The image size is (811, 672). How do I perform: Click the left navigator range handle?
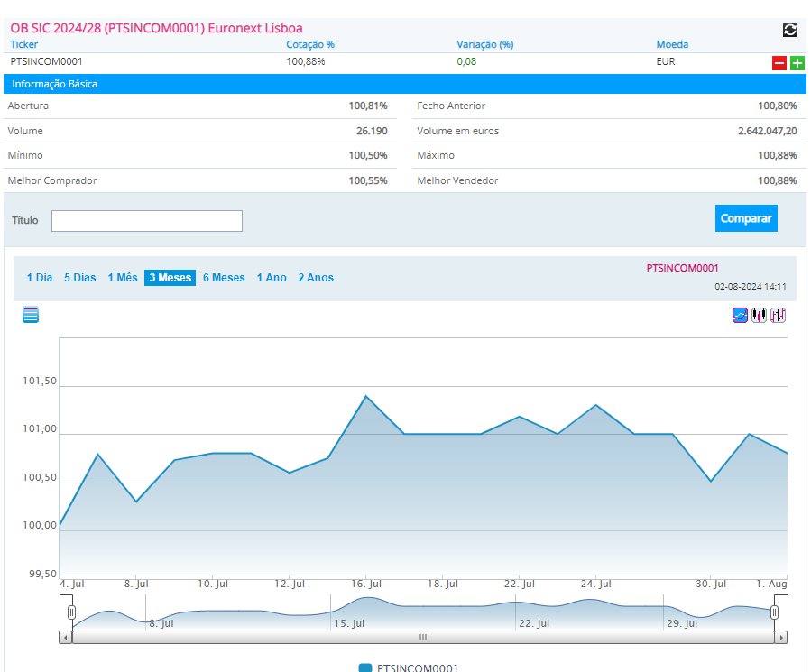click(71, 612)
